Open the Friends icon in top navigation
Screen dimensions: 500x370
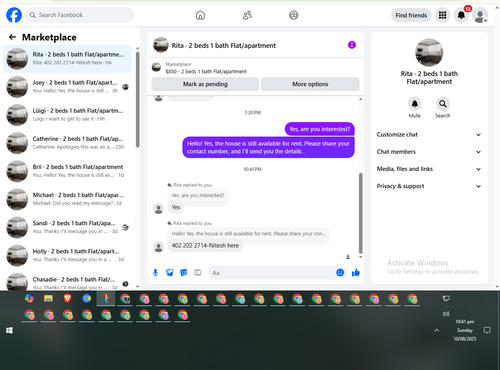pos(247,15)
